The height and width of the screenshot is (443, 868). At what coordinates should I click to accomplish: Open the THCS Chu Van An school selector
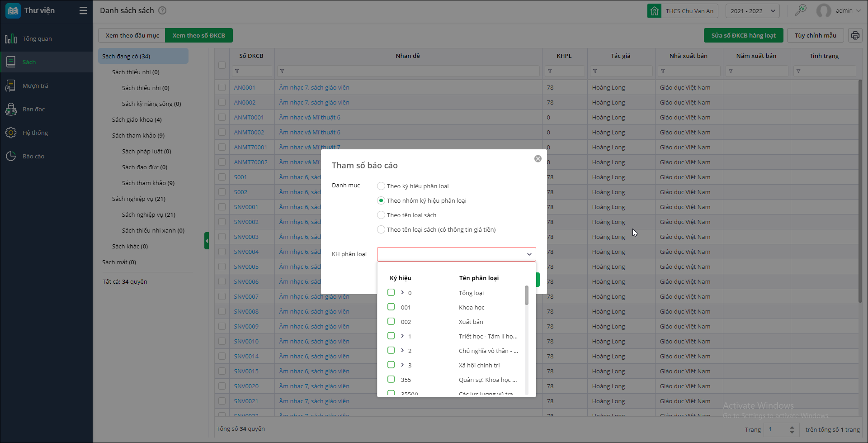[x=682, y=11]
